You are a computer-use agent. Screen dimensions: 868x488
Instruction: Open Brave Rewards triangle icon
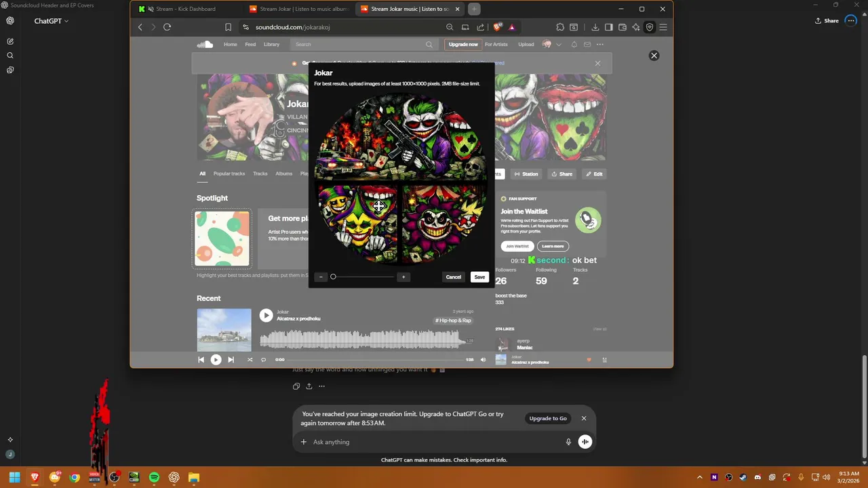click(511, 27)
